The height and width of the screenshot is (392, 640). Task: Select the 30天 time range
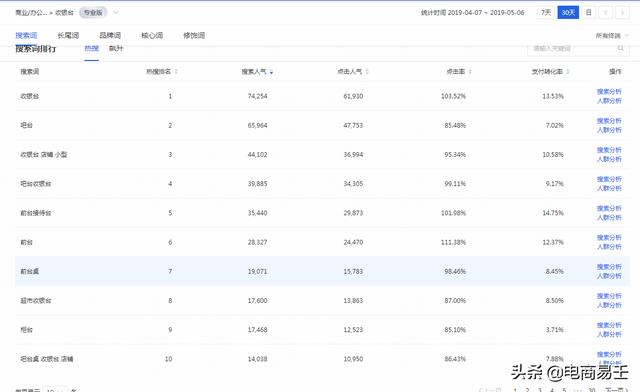[x=568, y=13]
